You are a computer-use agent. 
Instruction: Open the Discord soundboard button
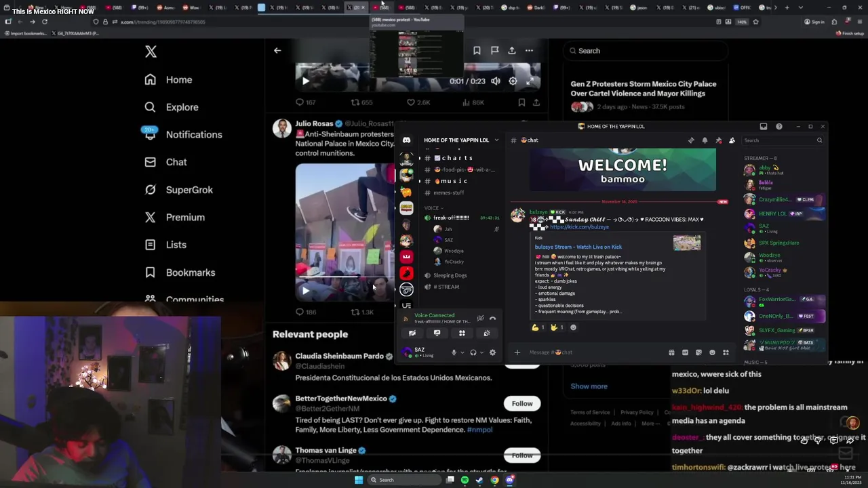pyautogui.click(x=487, y=333)
